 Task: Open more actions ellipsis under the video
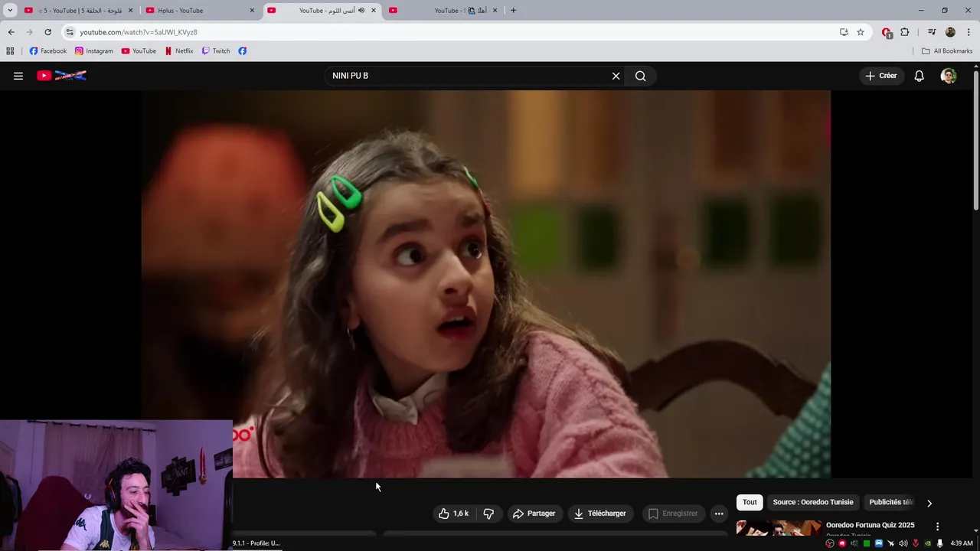(719, 514)
